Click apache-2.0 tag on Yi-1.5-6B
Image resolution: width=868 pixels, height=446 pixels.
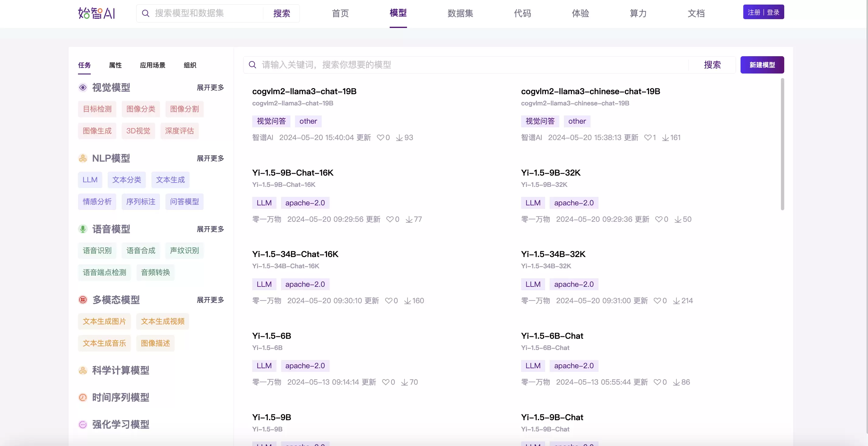[305, 366]
